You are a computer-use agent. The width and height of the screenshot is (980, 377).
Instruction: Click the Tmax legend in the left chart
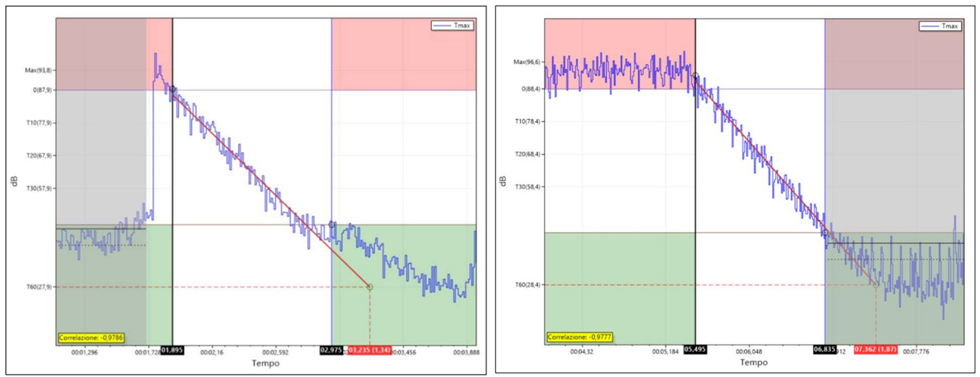click(453, 25)
